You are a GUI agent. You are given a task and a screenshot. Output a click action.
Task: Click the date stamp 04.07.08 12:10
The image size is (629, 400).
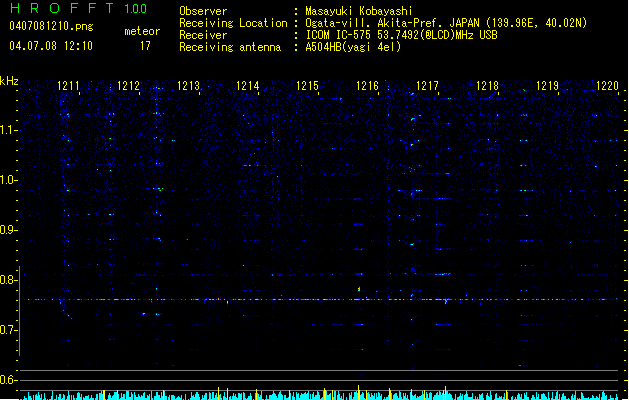click(51, 46)
